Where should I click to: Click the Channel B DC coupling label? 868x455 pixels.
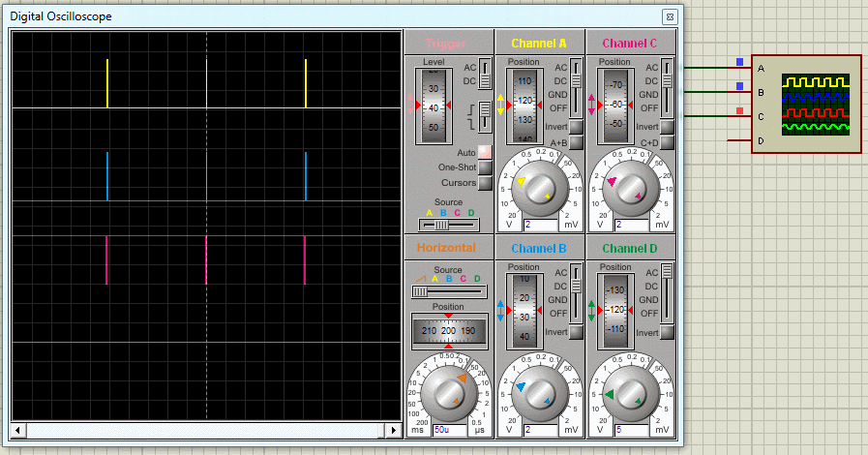pos(561,287)
